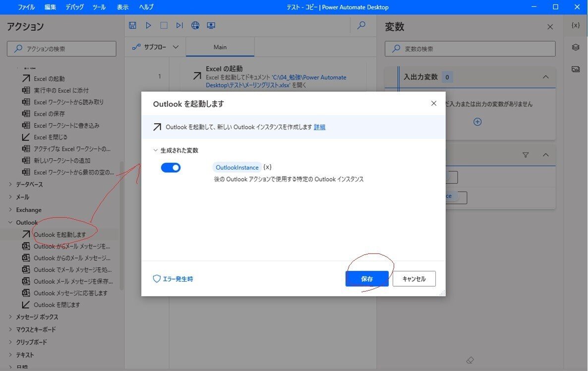
Task: Click the 保存 button in the dialog
Action: pyautogui.click(x=367, y=279)
